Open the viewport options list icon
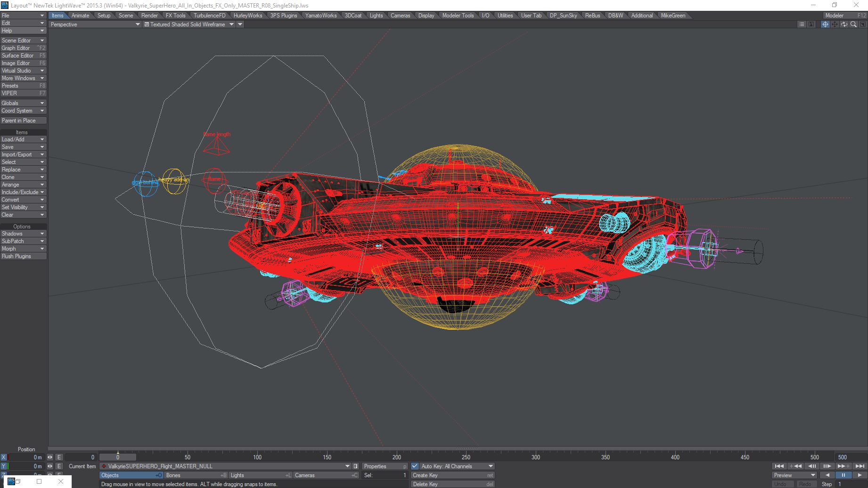 coord(802,24)
